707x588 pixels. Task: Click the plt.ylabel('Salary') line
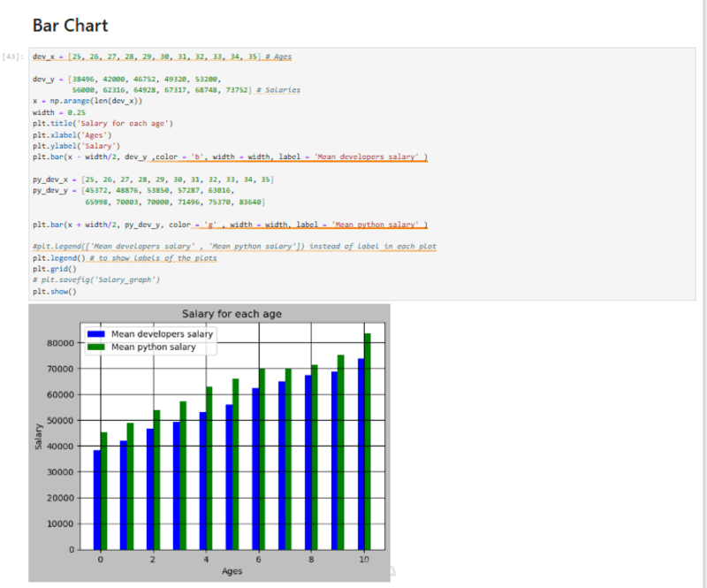[77, 146]
